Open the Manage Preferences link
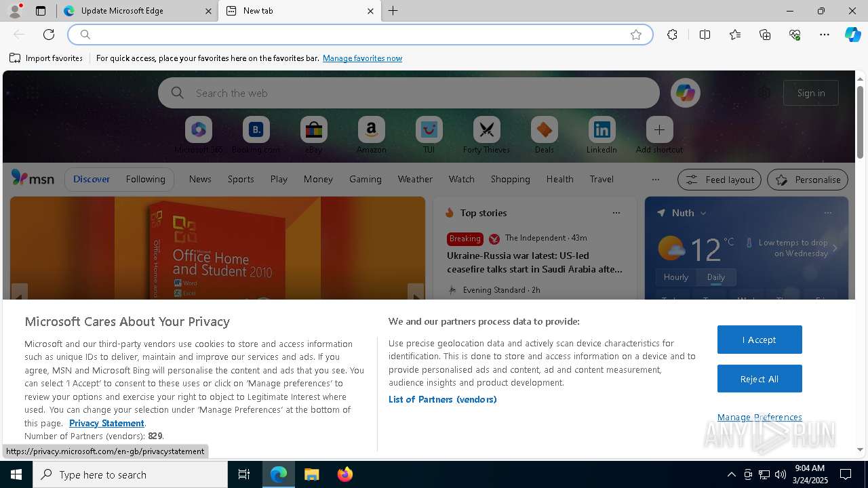The height and width of the screenshot is (488, 868). [759, 417]
